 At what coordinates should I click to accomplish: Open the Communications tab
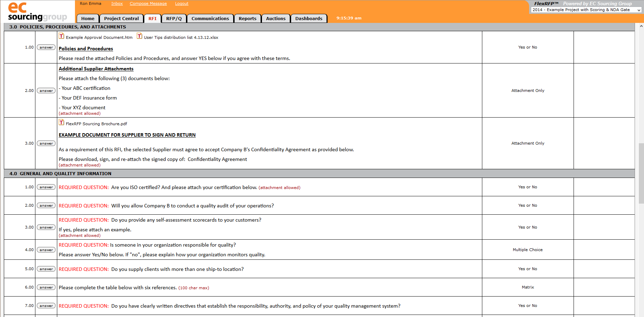tap(210, 18)
